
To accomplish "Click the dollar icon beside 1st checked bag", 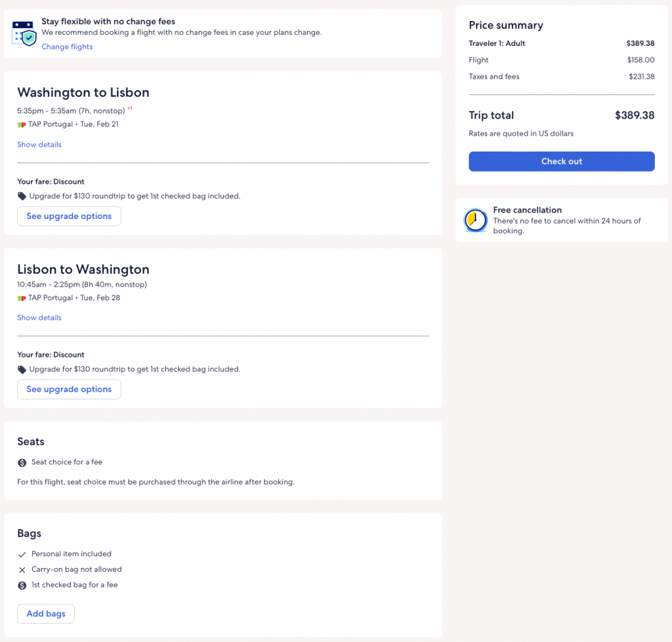I will click(x=22, y=585).
